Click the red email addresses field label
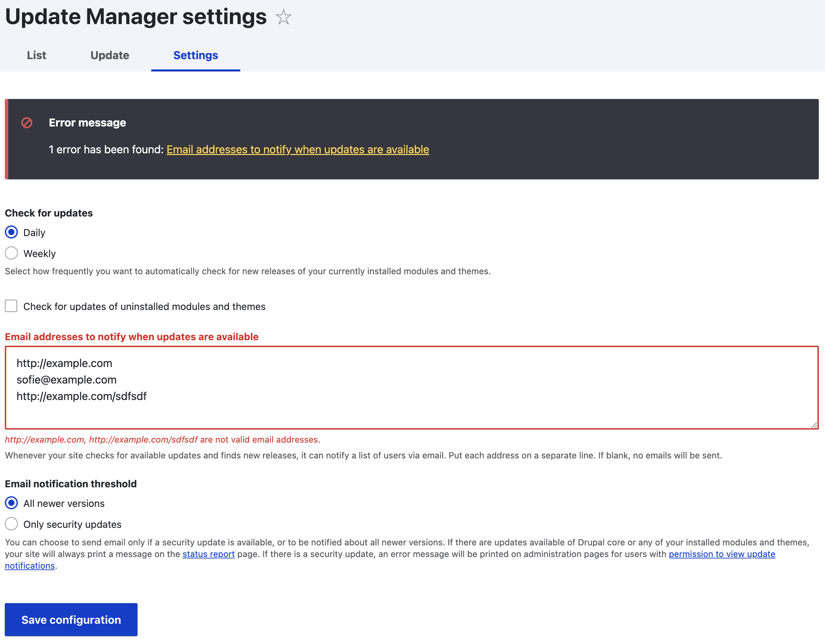This screenshot has height=644, width=825. 131,337
